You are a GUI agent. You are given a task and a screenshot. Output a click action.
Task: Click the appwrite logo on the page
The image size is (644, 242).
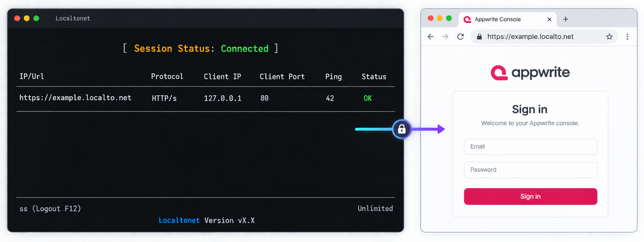coord(530,73)
